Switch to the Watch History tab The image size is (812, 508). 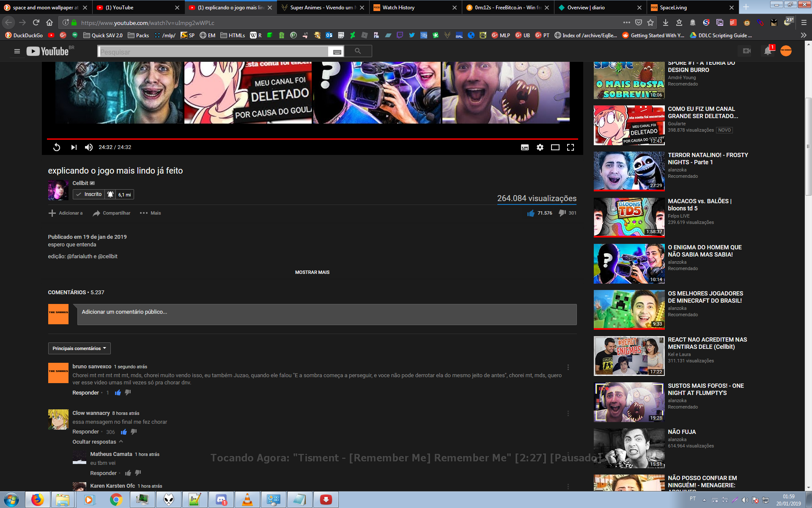(411, 8)
